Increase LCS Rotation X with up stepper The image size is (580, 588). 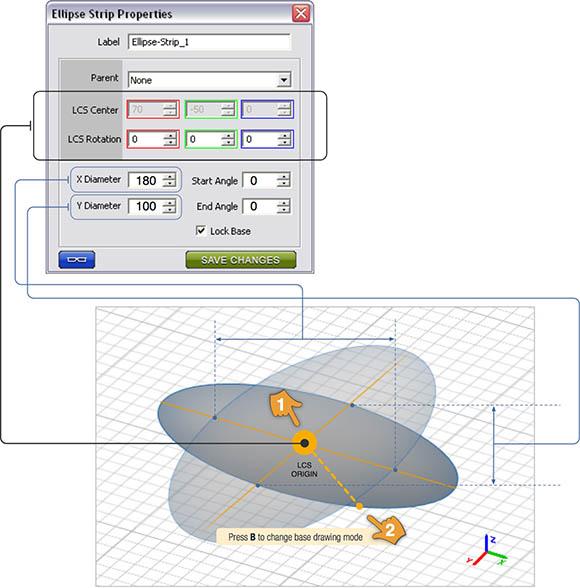170,136
